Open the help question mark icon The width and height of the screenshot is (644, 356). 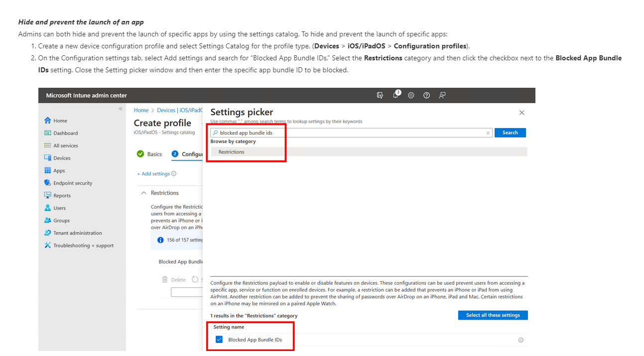point(426,95)
